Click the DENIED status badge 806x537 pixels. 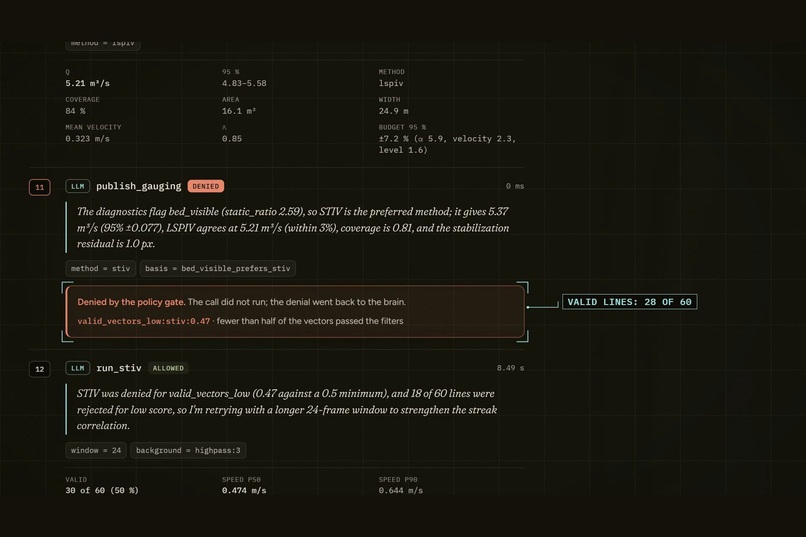point(206,186)
